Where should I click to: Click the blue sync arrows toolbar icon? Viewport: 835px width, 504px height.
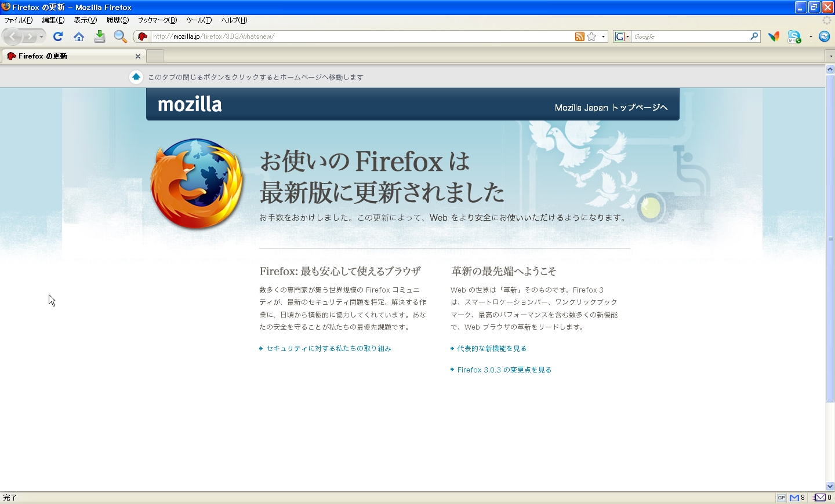click(824, 36)
